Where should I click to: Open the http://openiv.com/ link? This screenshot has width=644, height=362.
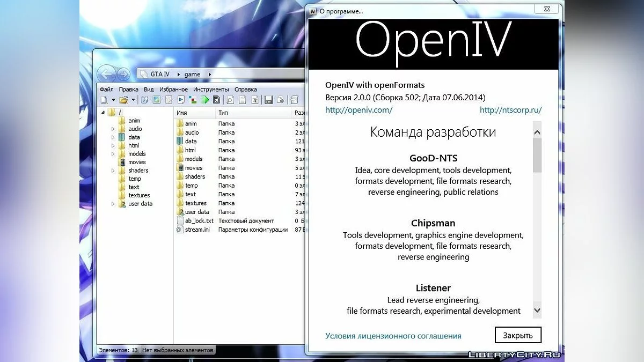coord(358,110)
